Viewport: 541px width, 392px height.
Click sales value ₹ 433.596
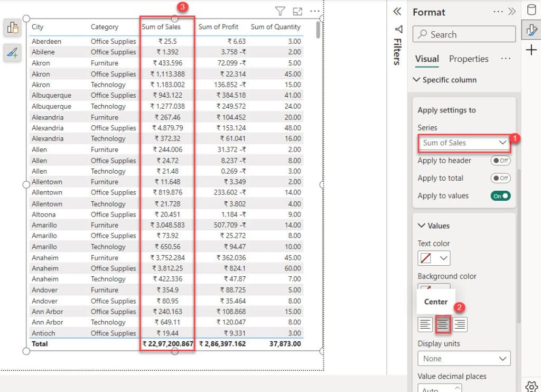(x=167, y=63)
